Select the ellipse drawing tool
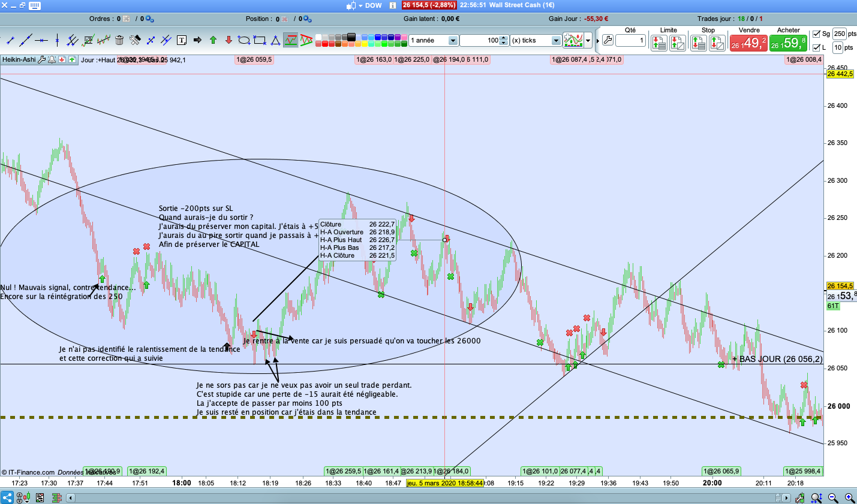 click(244, 40)
